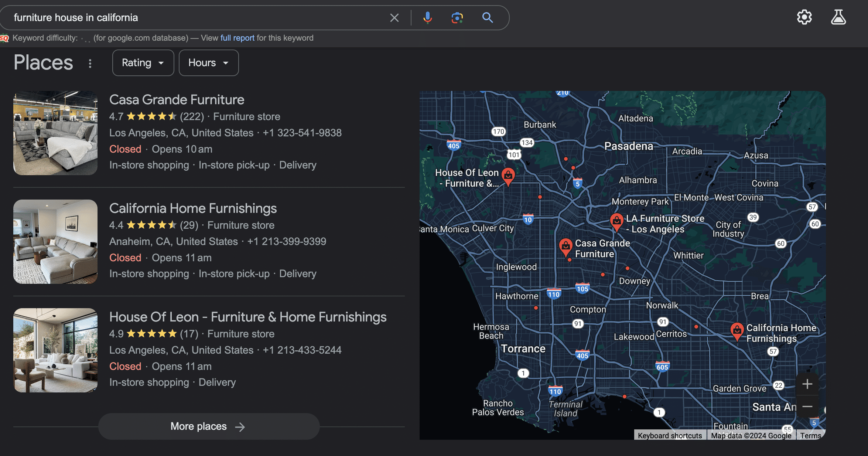Click the (17) review count
This screenshot has width=868, height=456.
click(x=189, y=334)
